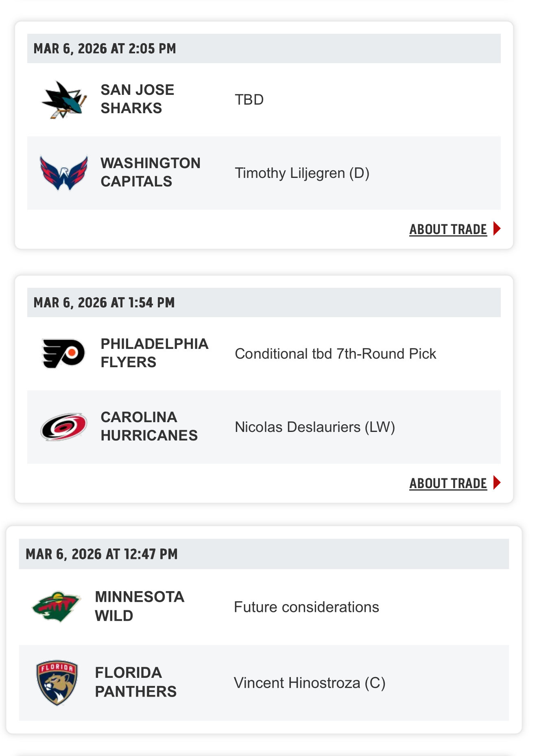Select the Washington Capitals team name
This screenshot has width=537, height=756.
tap(151, 172)
